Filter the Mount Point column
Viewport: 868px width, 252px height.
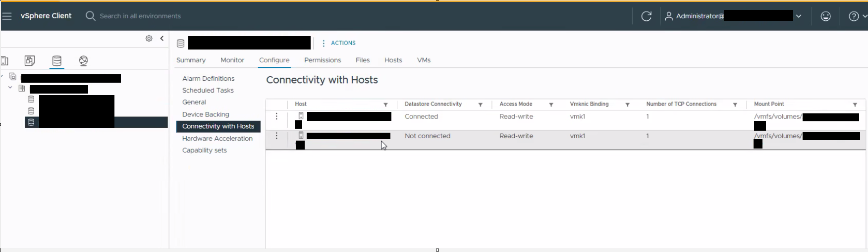pyautogui.click(x=855, y=104)
